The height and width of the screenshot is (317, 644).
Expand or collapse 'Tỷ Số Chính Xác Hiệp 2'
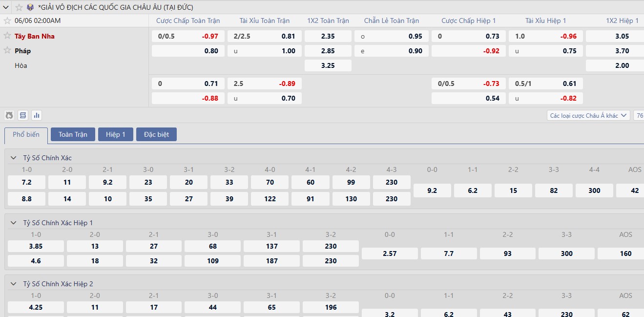13,284
